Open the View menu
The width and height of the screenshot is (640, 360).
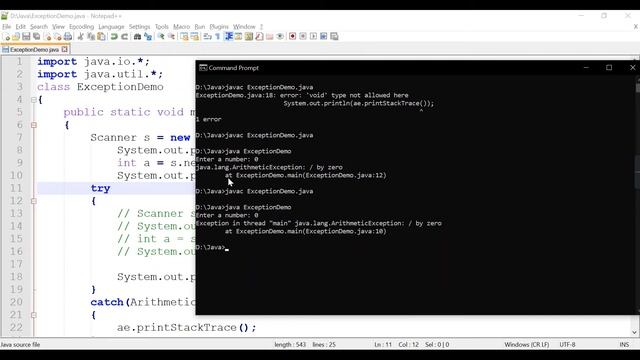[x=58, y=27]
